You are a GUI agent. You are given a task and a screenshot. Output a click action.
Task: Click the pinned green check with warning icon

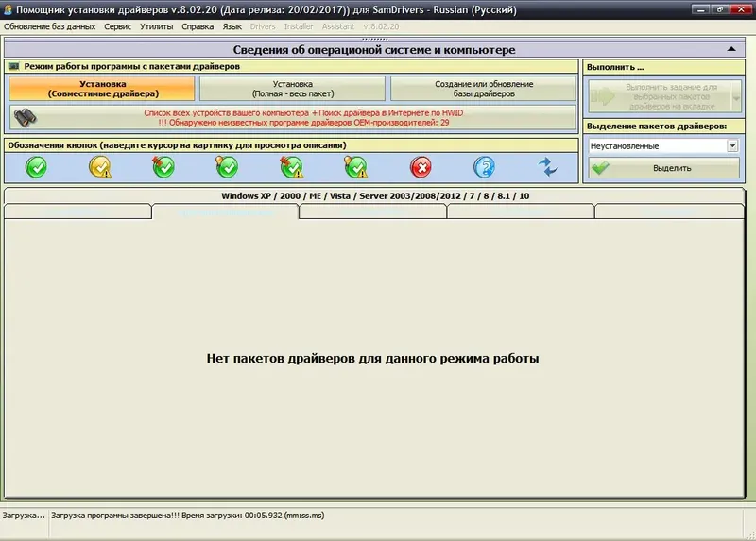(292, 167)
